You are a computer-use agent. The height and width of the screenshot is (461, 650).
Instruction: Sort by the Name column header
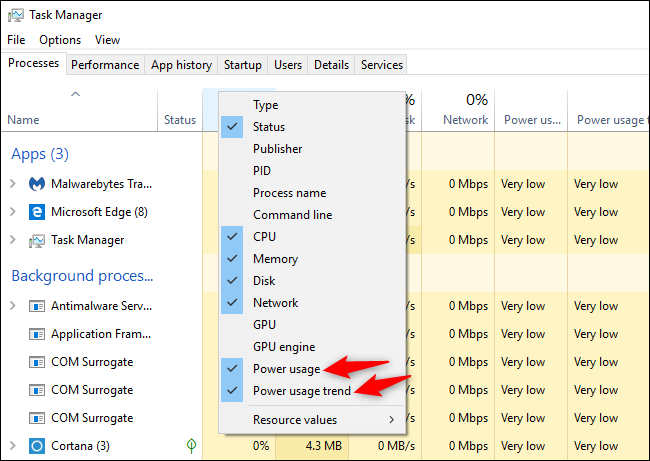coord(24,120)
